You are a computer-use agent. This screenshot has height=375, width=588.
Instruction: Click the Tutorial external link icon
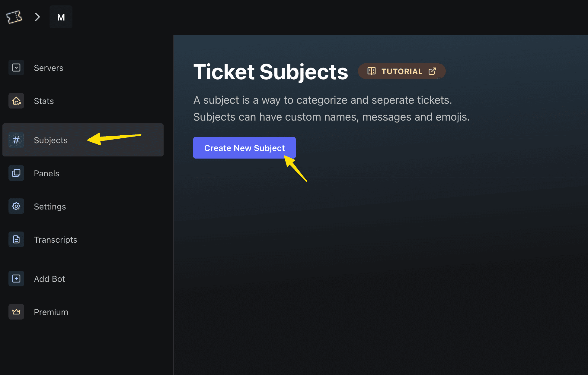[432, 71]
